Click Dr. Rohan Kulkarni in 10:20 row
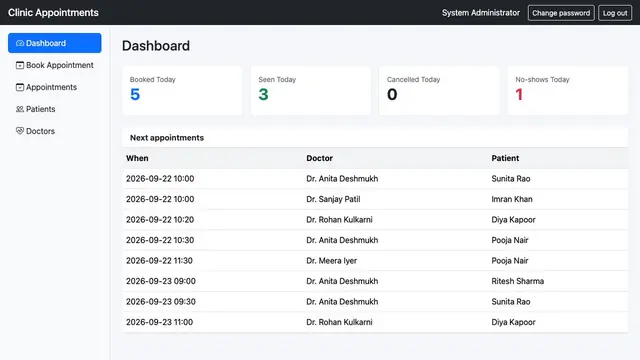640x360 pixels. [x=339, y=220]
